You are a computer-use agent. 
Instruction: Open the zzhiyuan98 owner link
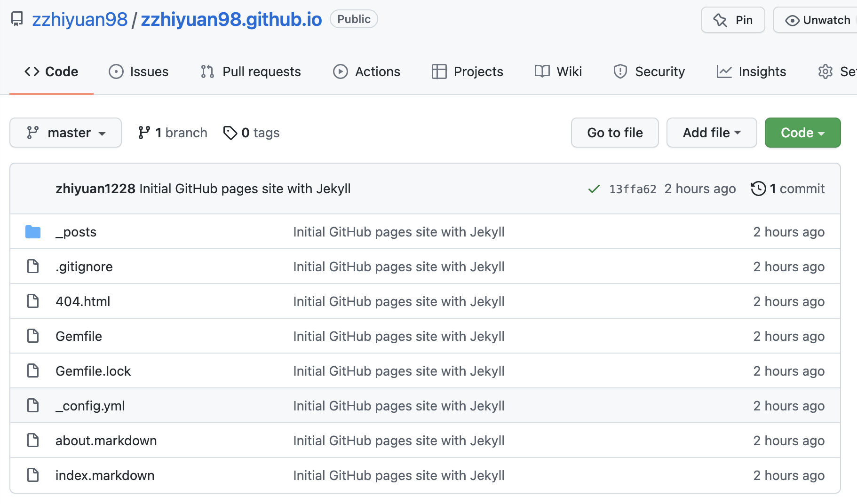(79, 19)
